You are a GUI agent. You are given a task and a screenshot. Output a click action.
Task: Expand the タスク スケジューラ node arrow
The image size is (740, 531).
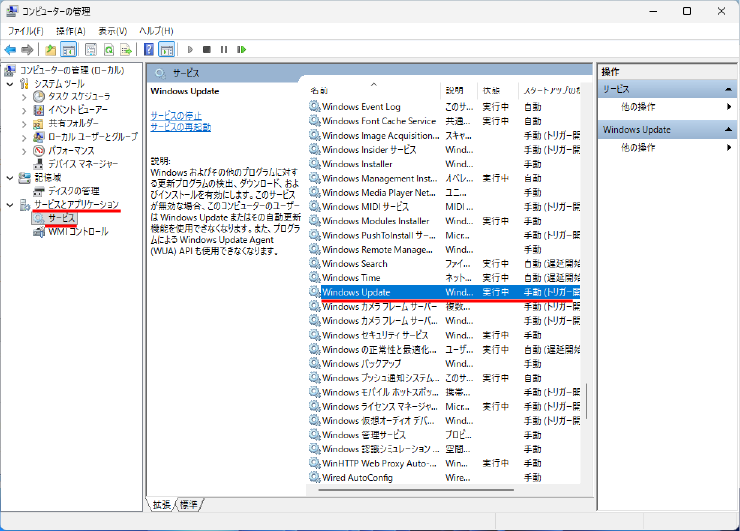(24, 97)
